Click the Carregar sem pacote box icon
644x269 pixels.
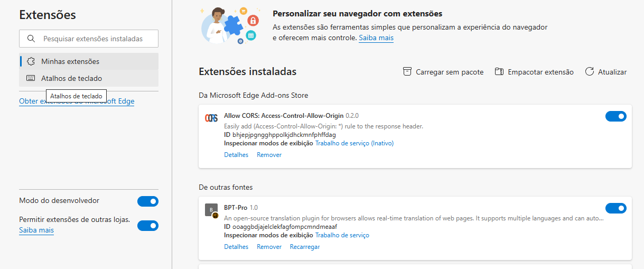click(x=407, y=72)
